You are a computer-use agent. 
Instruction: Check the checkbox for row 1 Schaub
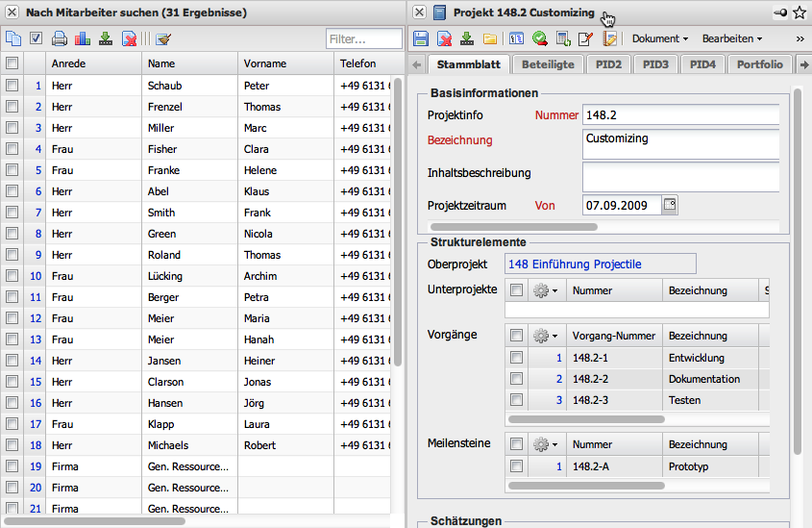[12, 86]
